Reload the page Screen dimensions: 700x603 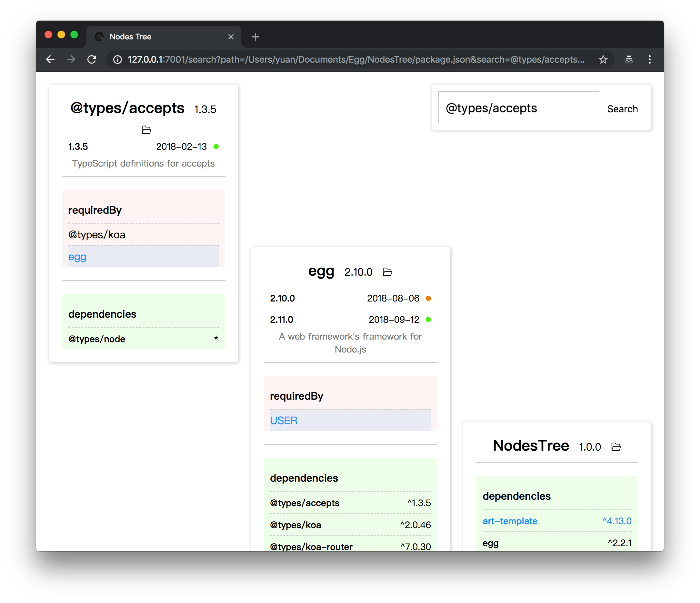[x=92, y=59]
